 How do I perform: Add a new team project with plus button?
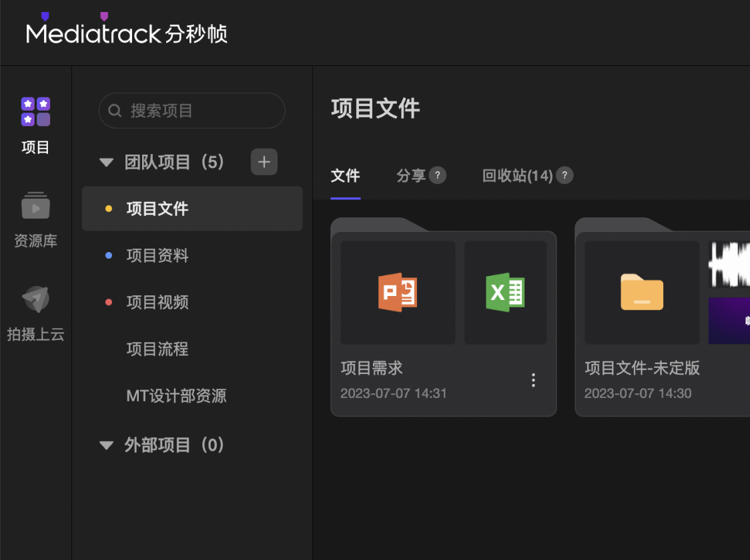[264, 162]
